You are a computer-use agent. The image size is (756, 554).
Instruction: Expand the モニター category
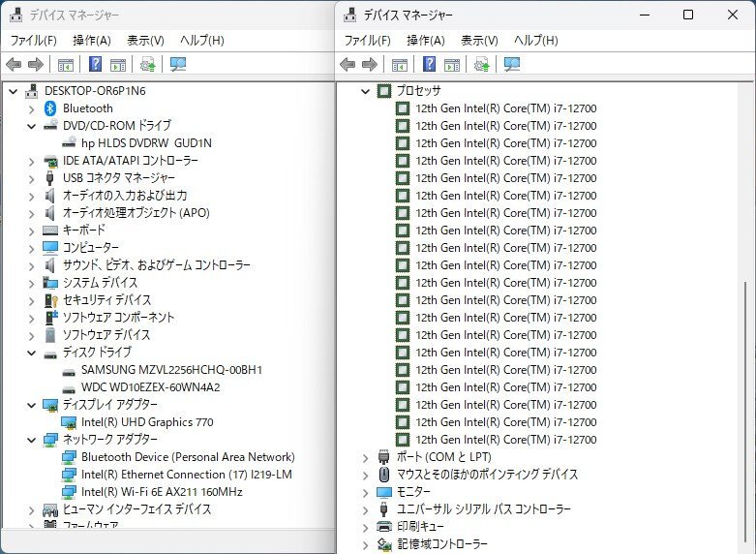366,493
